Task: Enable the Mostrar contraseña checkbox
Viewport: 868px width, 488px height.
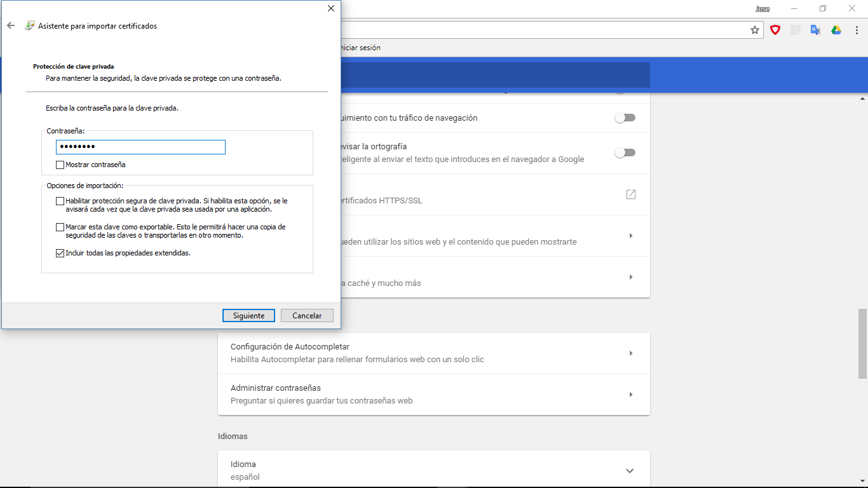Action: coord(60,165)
